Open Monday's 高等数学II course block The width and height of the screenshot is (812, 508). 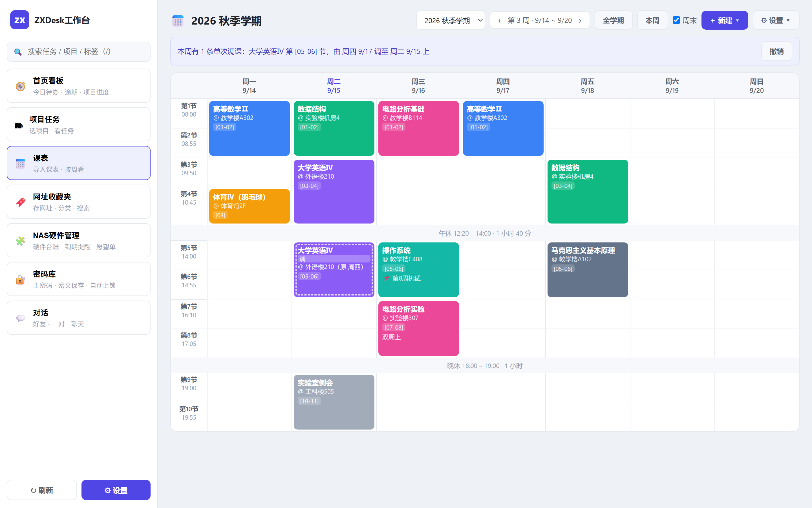pyautogui.click(x=249, y=128)
